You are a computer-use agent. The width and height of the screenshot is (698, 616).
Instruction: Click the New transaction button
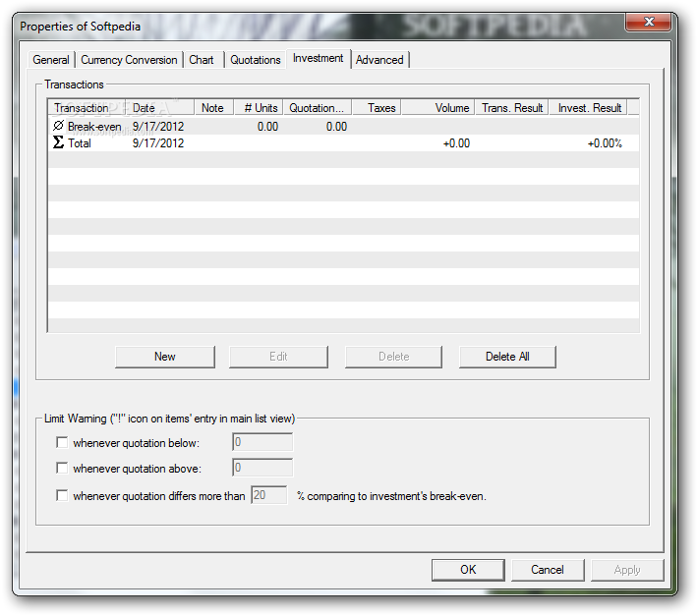click(x=164, y=357)
